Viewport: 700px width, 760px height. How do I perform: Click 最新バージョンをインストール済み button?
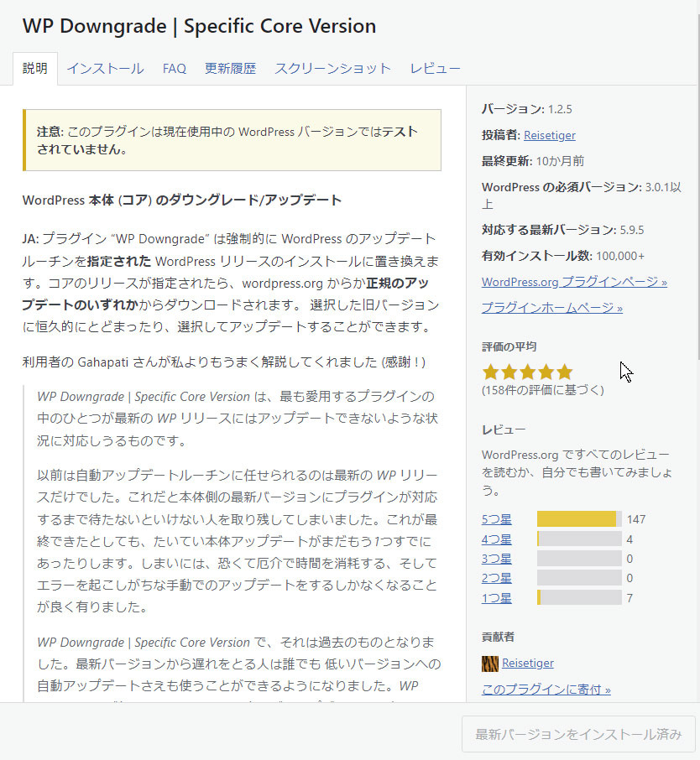pyautogui.click(x=578, y=734)
